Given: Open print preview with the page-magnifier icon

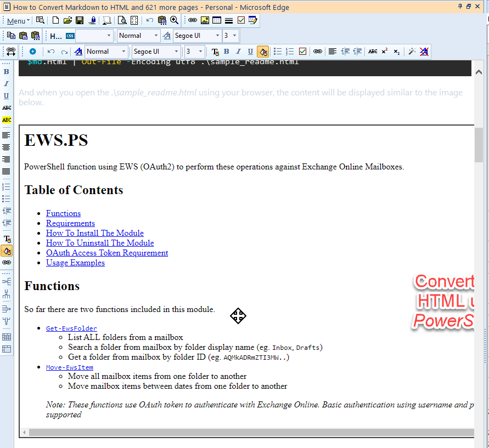Looking at the screenshot, I should pyautogui.click(x=122, y=20).
